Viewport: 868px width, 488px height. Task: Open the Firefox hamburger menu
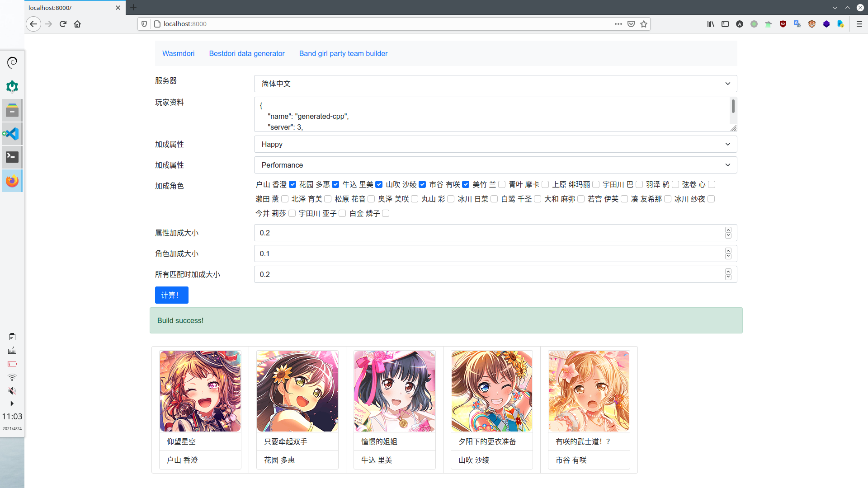pos(859,24)
